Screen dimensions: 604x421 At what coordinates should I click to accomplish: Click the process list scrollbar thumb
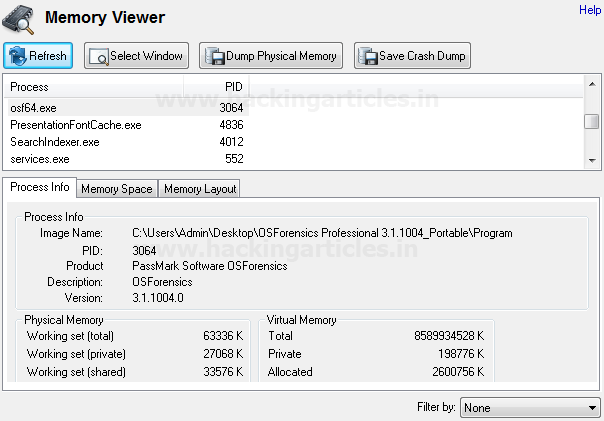coord(592,121)
